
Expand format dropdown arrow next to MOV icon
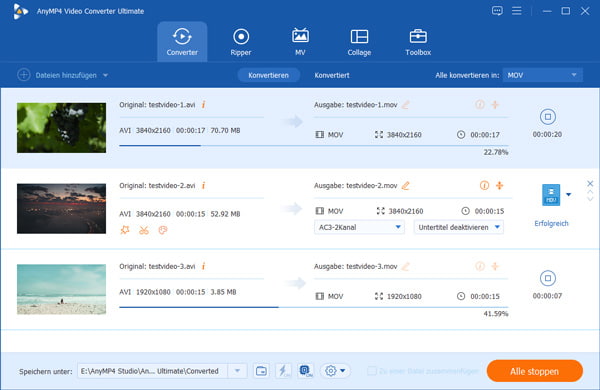click(x=569, y=194)
